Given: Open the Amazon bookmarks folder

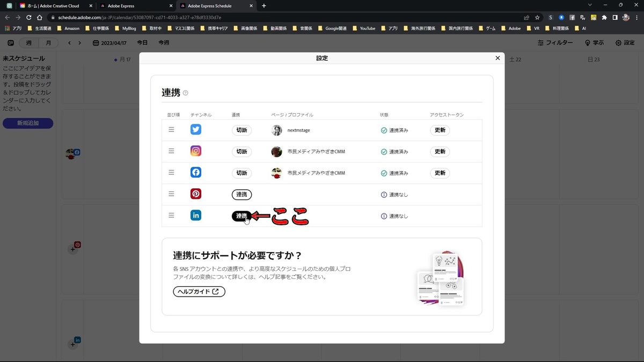Looking at the screenshot, I should click(69, 28).
